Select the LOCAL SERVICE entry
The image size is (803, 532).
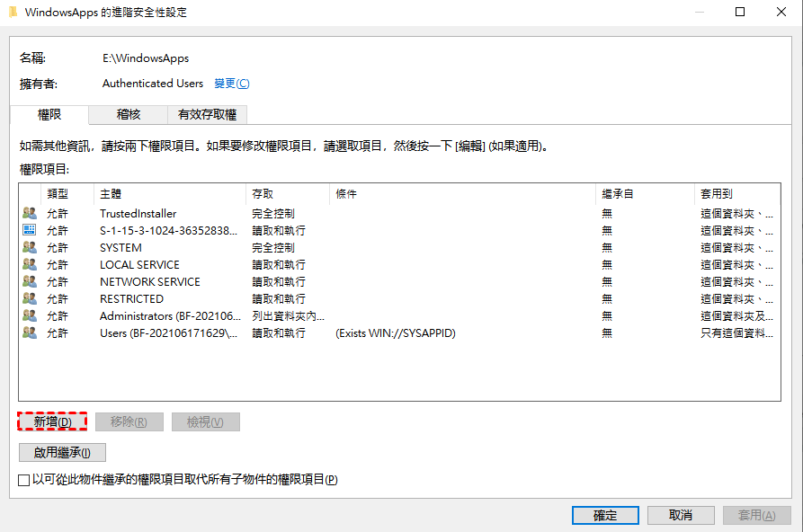tap(399, 265)
